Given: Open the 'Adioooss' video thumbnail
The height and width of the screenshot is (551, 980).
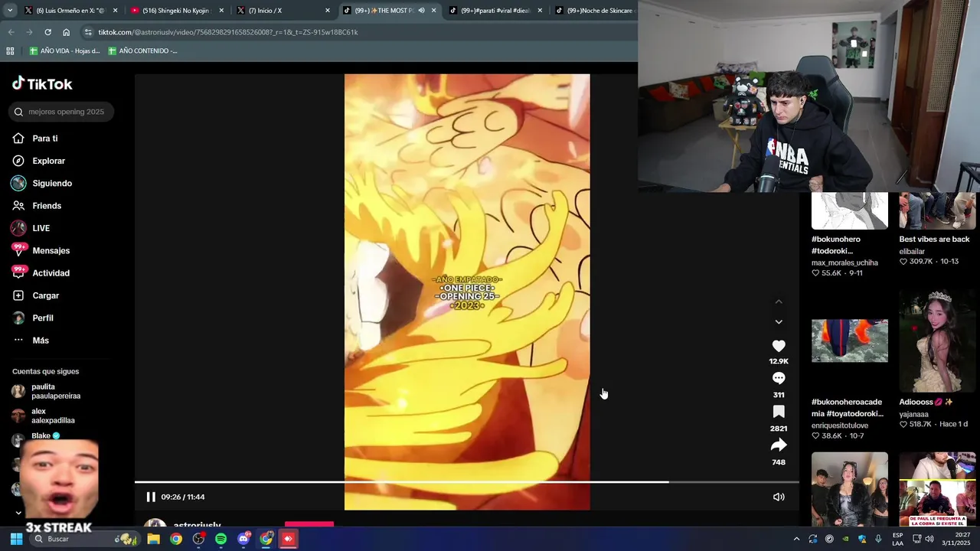Looking at the screenshot, I should pos(937,341).
